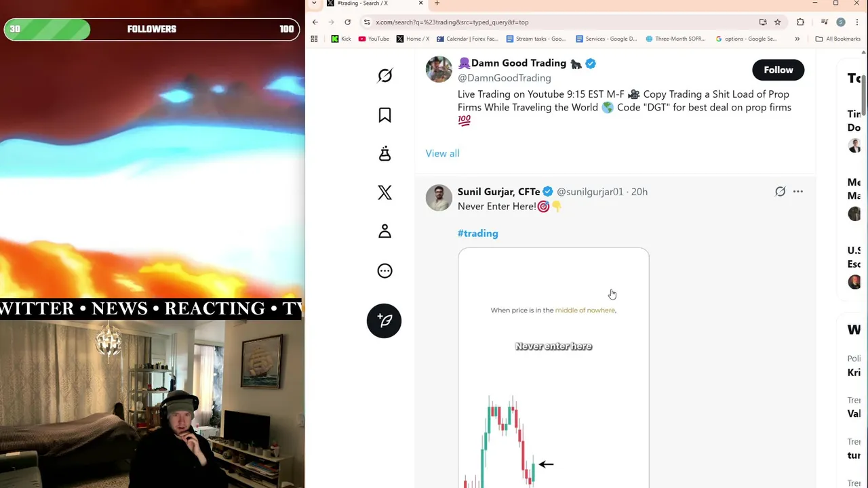Image resolution: width=868 pixels, height=488 pixels.
Task: Open Premium via the X logo sidebar icon
Action: pyautogui.click(x=384, y=193)
